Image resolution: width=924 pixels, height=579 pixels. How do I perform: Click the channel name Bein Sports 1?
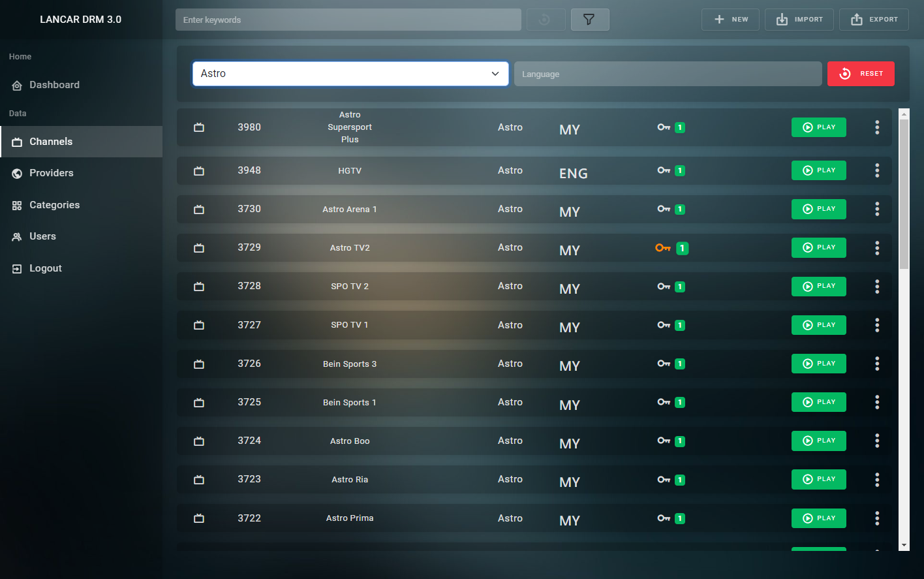coord(350,403)
